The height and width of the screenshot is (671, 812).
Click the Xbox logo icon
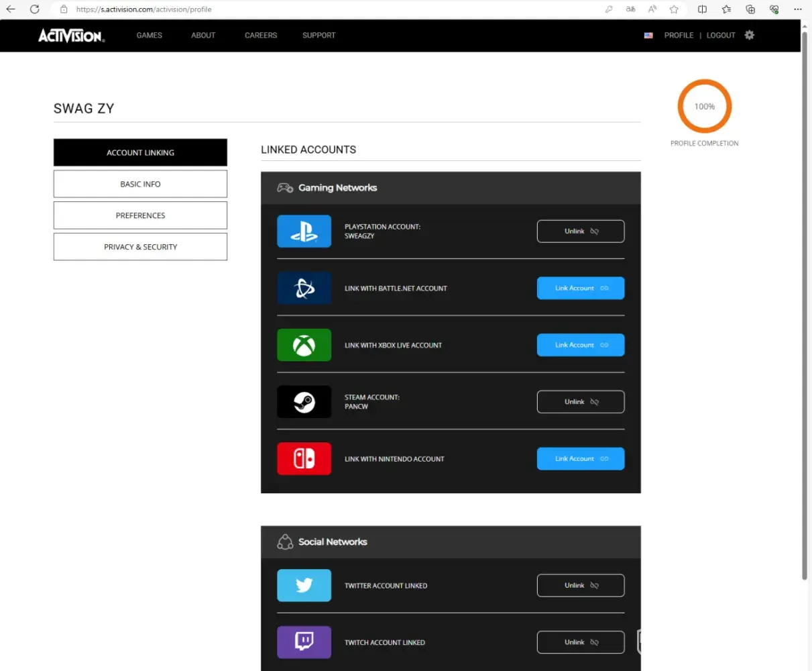(x=304, y=345)
